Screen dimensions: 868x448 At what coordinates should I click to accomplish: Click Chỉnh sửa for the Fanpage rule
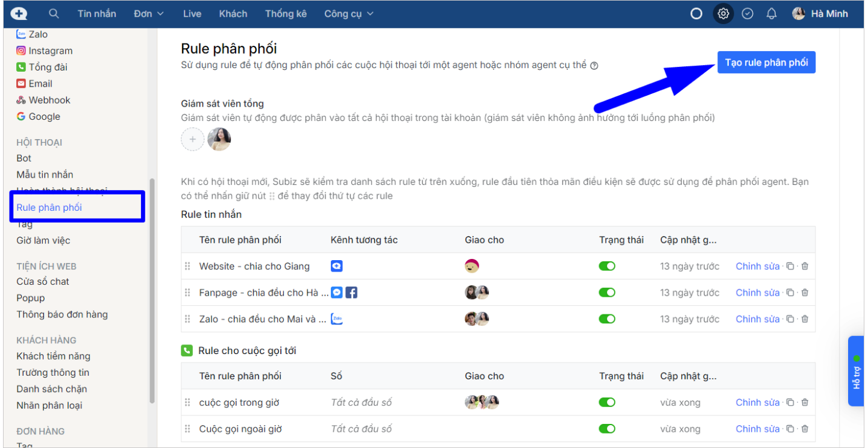click(x=757, y=293)
